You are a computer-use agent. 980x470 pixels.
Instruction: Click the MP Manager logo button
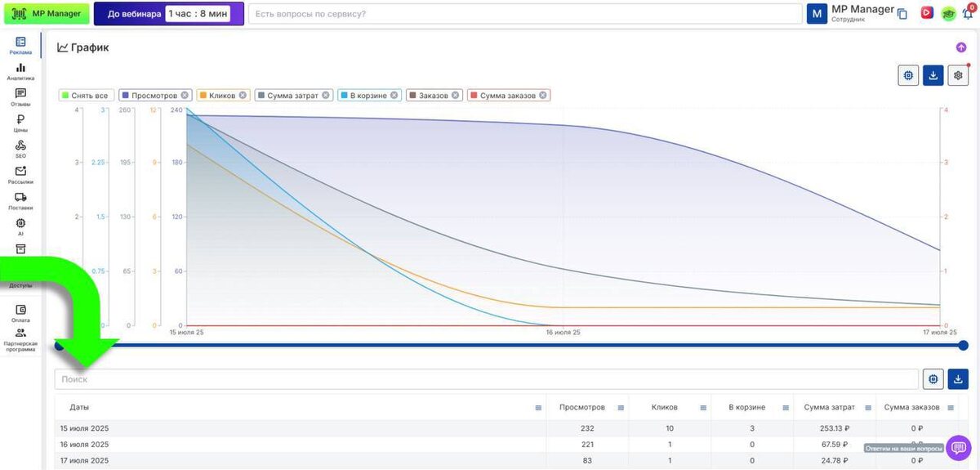(x=47, y=13)
